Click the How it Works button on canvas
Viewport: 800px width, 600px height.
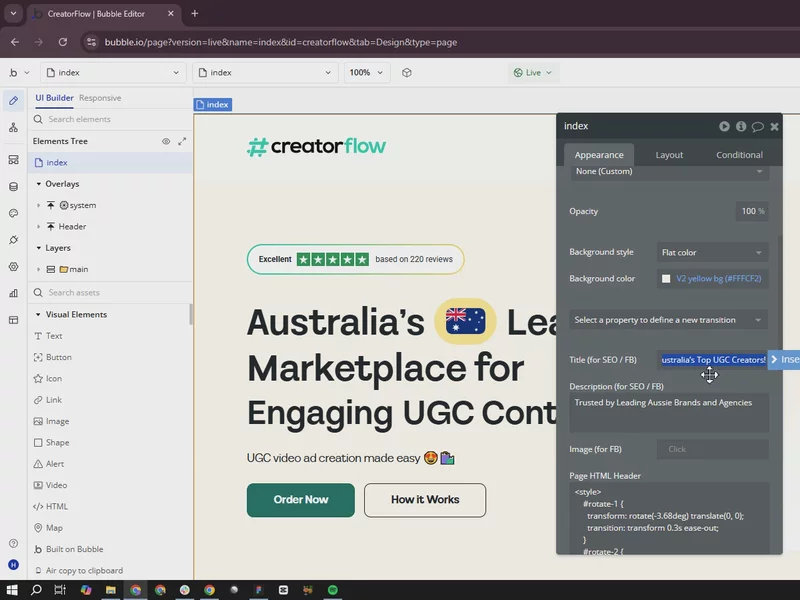(x=425, y=500)
